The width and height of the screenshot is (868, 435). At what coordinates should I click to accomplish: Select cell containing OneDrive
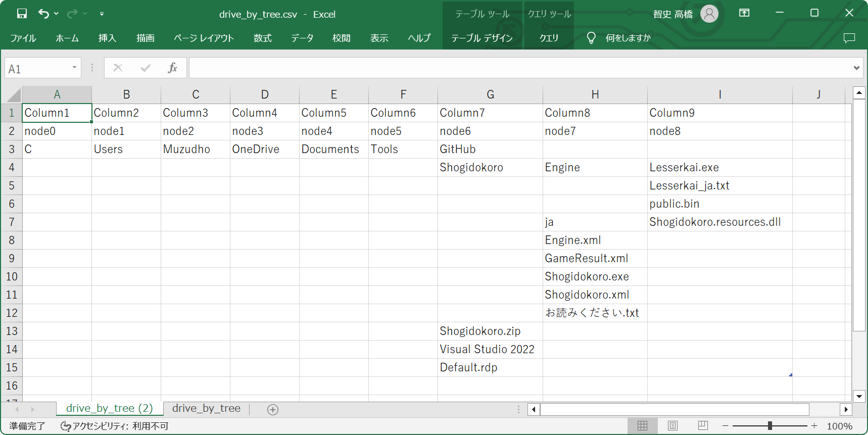265,149
